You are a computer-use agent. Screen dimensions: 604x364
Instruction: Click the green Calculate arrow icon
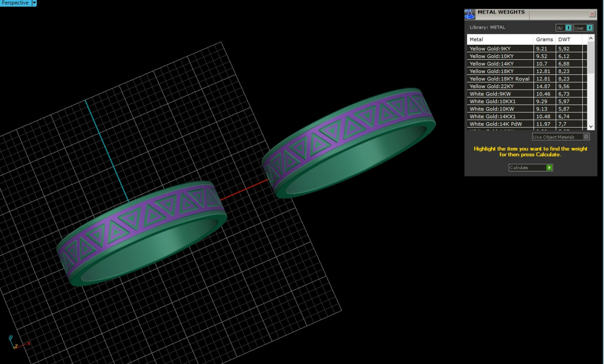click(x=550, y=167)
